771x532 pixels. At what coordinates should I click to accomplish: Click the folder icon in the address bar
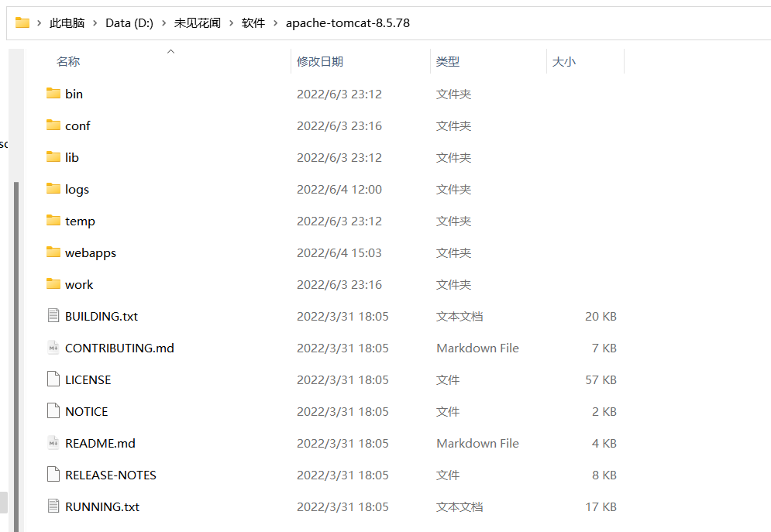[22, 22]
